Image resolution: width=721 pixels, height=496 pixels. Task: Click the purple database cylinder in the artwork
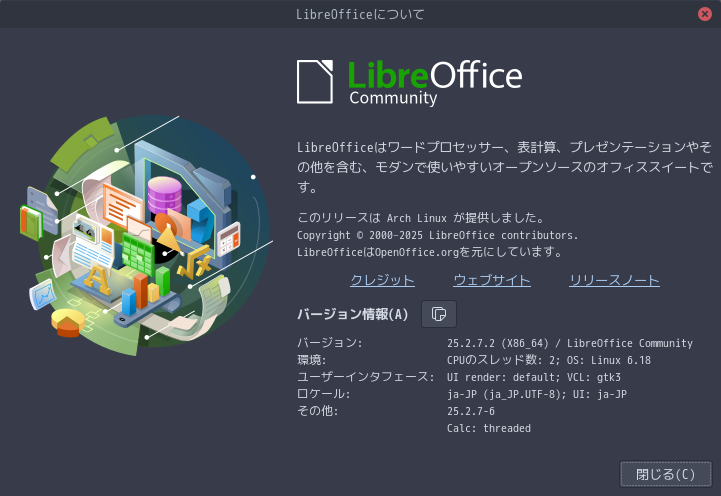point(163,194)
